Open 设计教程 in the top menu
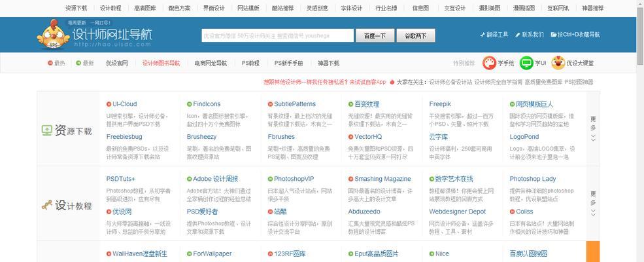Image resolution: width=644 pixels, height=262 pixels. click(x=111, y=8)
